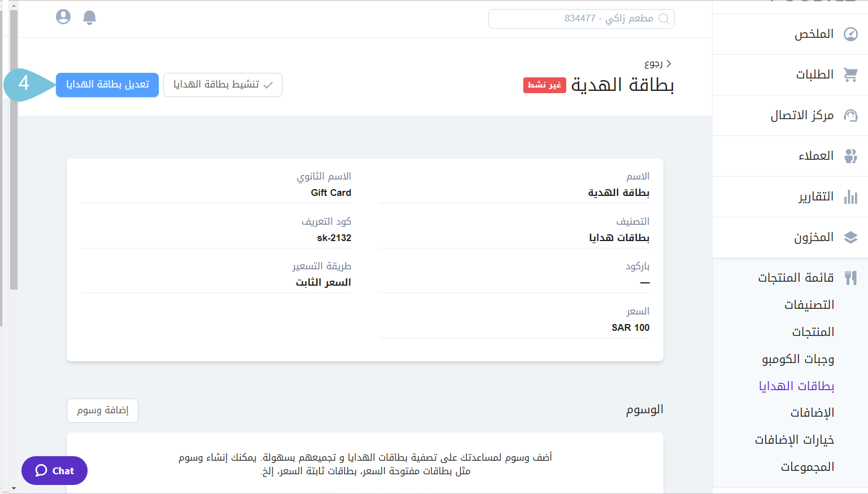The width and height of the screenshot is (868, 494).
Task: Click the search magnifier icon
Action: 665,19
